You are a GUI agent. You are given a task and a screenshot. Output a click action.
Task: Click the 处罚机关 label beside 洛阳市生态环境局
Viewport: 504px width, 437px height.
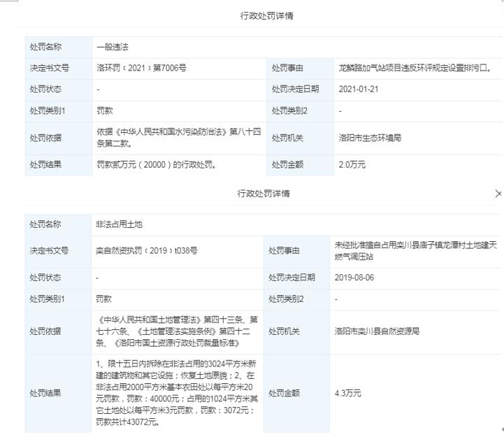click(x=287, y=138)
